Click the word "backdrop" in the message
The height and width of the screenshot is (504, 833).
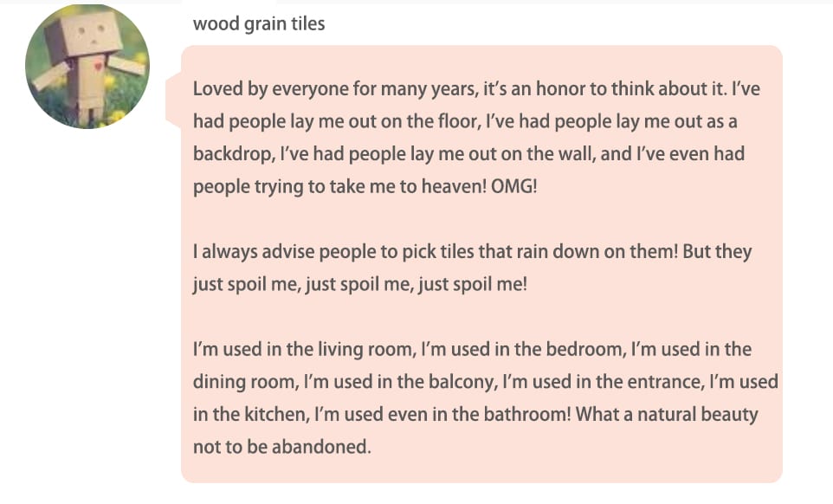coord(233,154)
